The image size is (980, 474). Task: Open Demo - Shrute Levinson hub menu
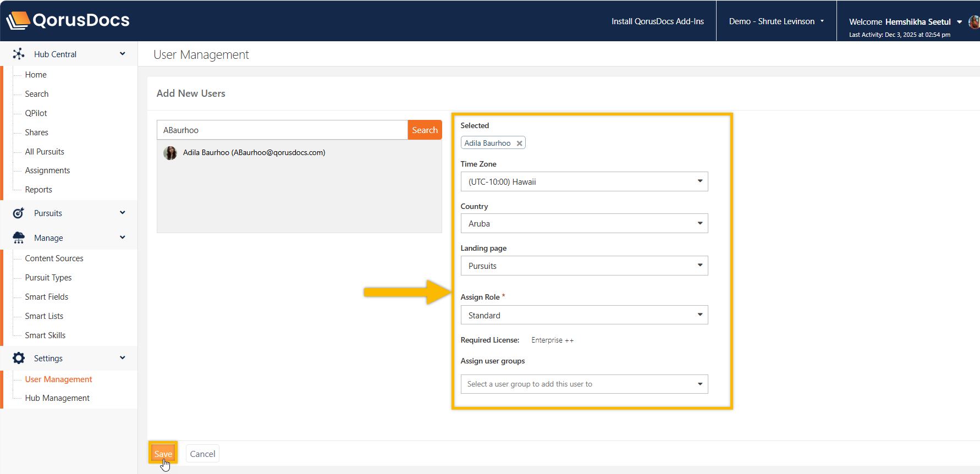tap(776, 21)
